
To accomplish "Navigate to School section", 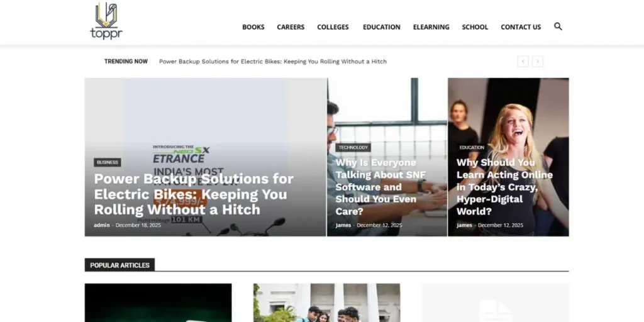I will click(475, 27).
